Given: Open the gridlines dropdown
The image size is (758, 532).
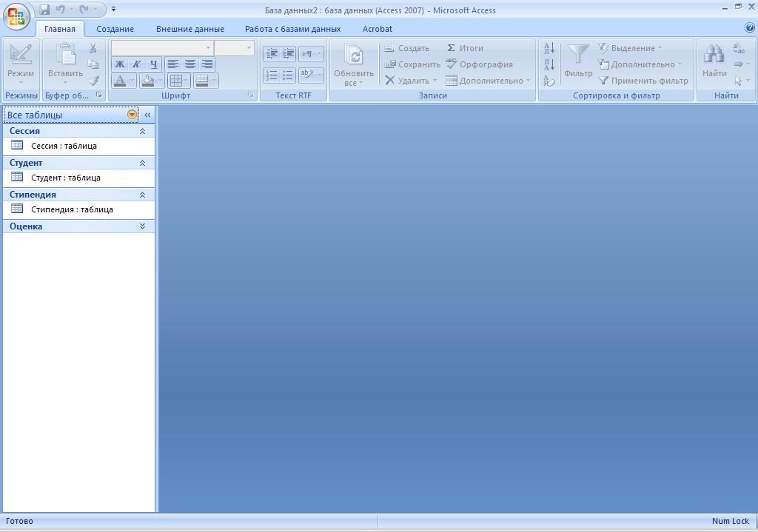Looking at the screenshot, I should (x=186, y=81).
